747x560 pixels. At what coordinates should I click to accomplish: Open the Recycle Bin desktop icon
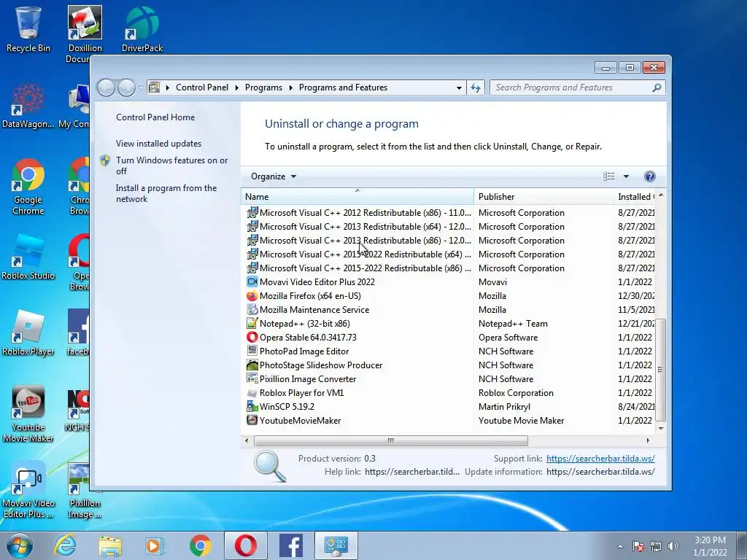point(28,28)
